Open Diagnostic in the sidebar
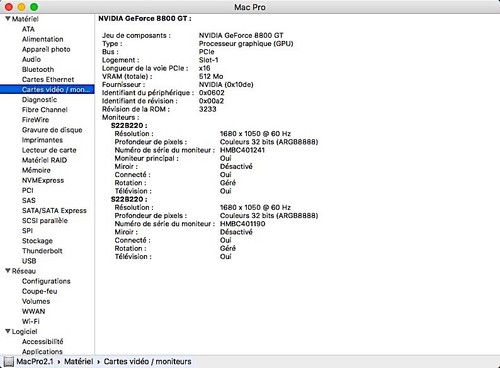 (39, 100)
